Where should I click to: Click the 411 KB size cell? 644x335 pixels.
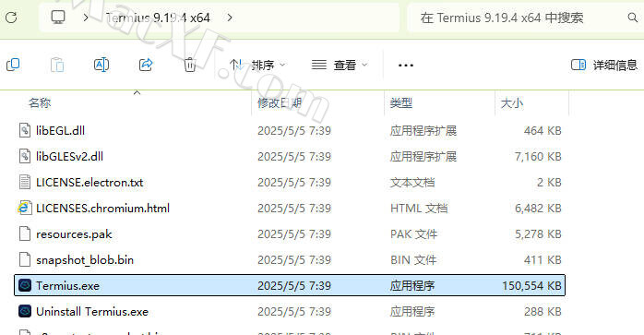[x=543, y=260]
